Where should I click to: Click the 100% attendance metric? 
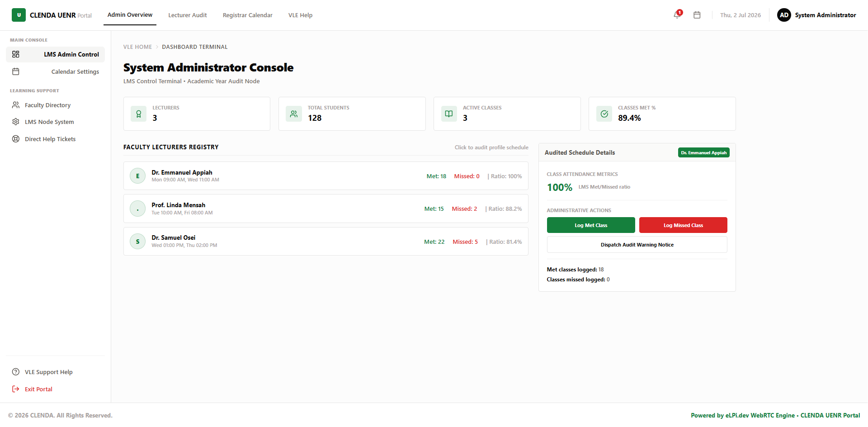(560, 187)
